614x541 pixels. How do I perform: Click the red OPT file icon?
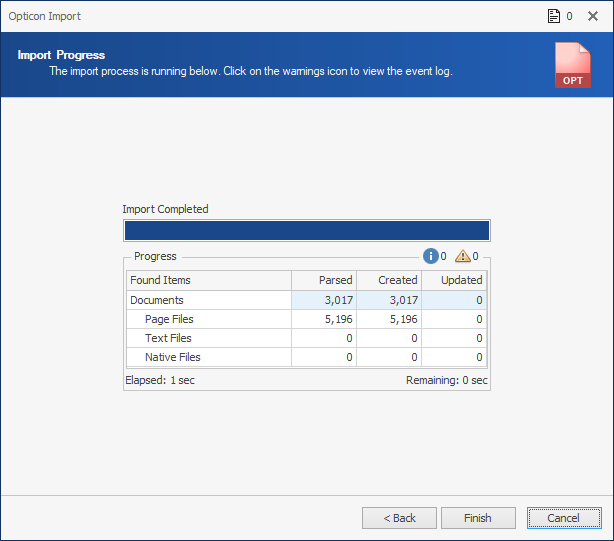572,65
